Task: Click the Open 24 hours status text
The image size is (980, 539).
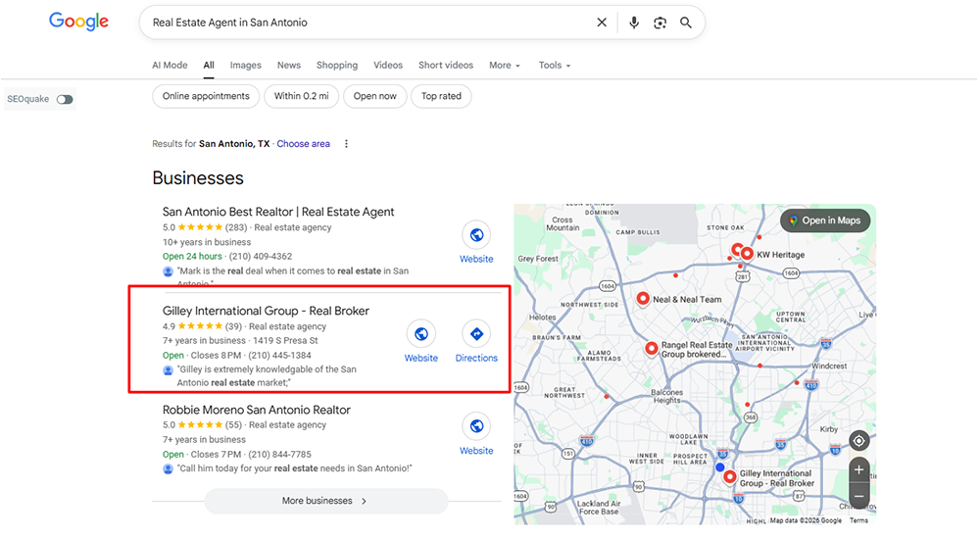Action: point(192,257)
